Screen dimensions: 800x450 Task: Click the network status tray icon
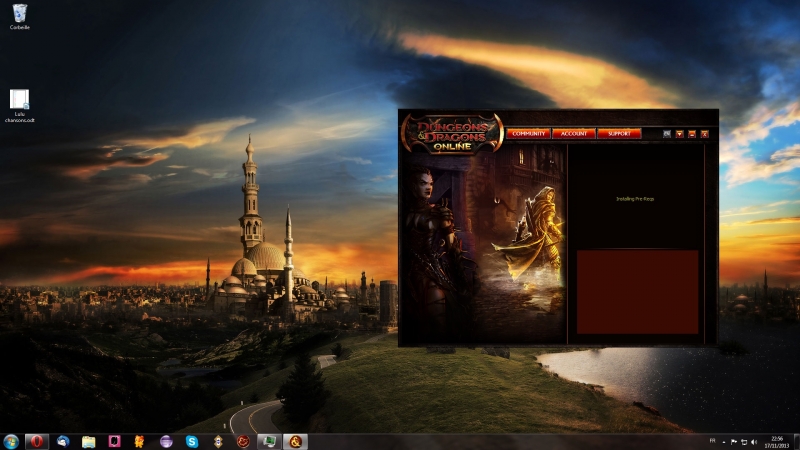[744, 442]
